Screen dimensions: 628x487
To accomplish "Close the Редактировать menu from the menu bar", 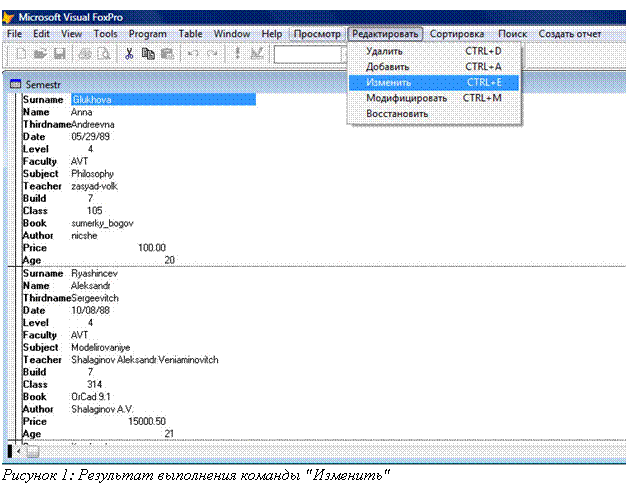I will click(385, 34).
